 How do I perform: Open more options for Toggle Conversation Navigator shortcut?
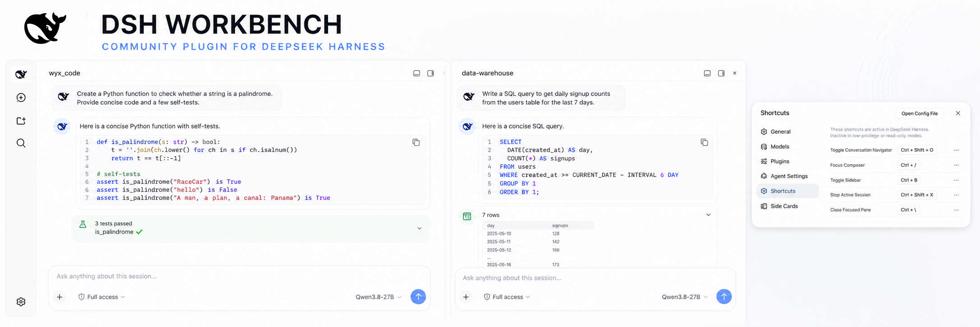click(x=956, y=150)
